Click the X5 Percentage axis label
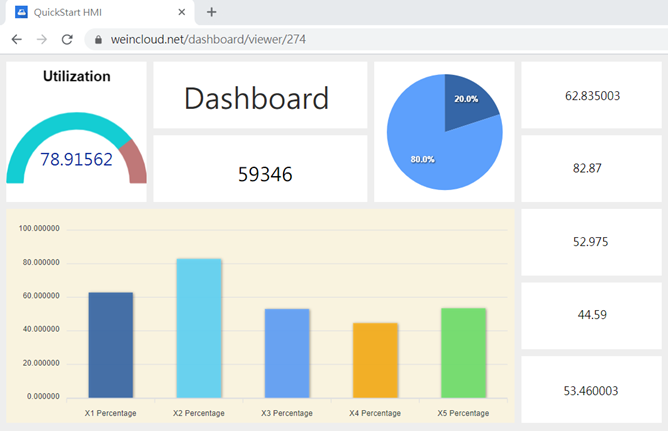Screen dimensions: 668x431 click(x=463, y=413)
